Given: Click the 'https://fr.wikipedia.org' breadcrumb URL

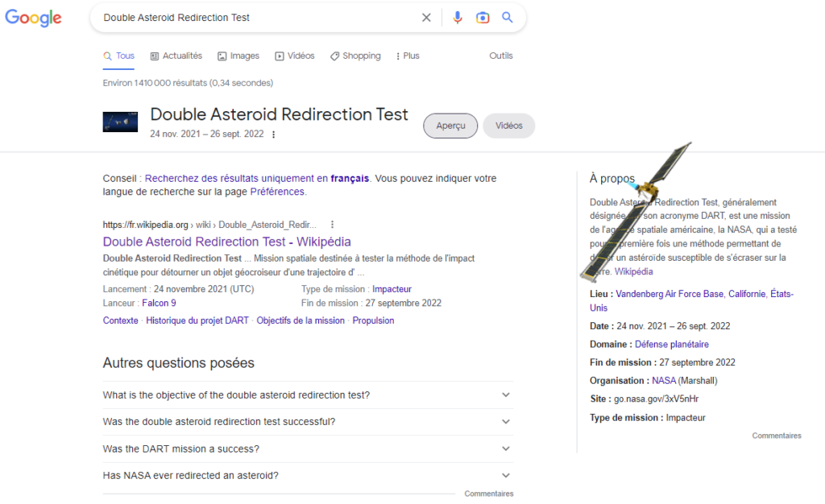Looking at the screenshot, I should tap(145, 225).
